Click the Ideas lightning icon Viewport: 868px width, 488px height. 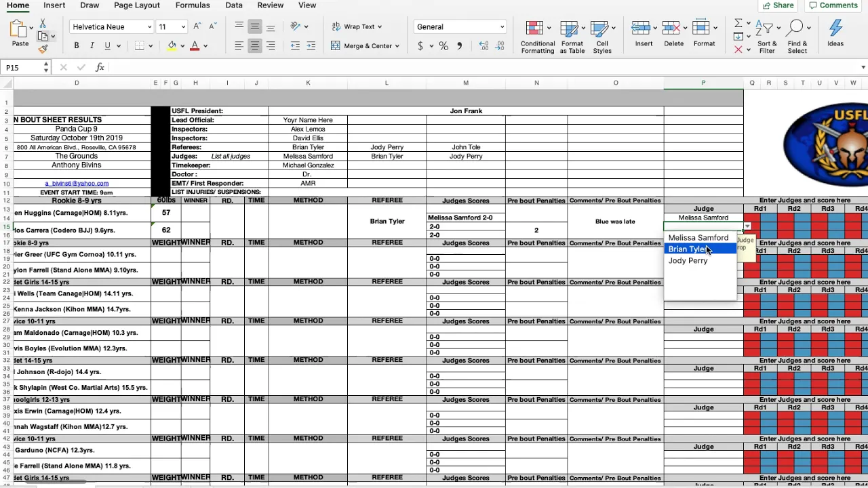[835, 28]
